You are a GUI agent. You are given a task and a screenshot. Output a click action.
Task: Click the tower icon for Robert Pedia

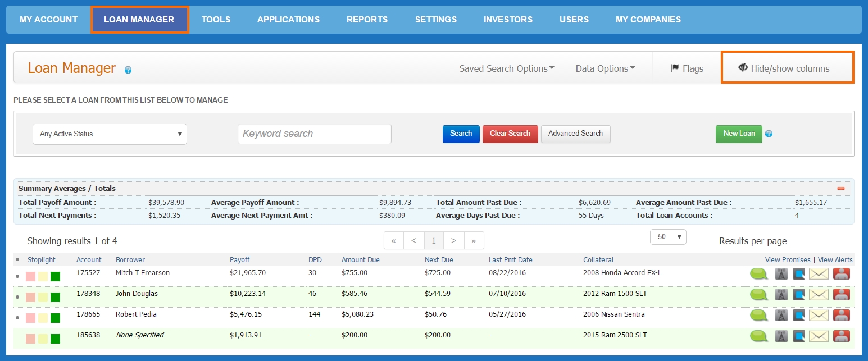coord(781,315)
